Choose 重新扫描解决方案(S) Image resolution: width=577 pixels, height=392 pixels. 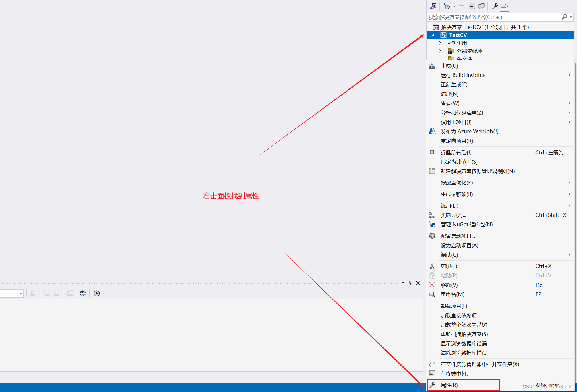500,334
